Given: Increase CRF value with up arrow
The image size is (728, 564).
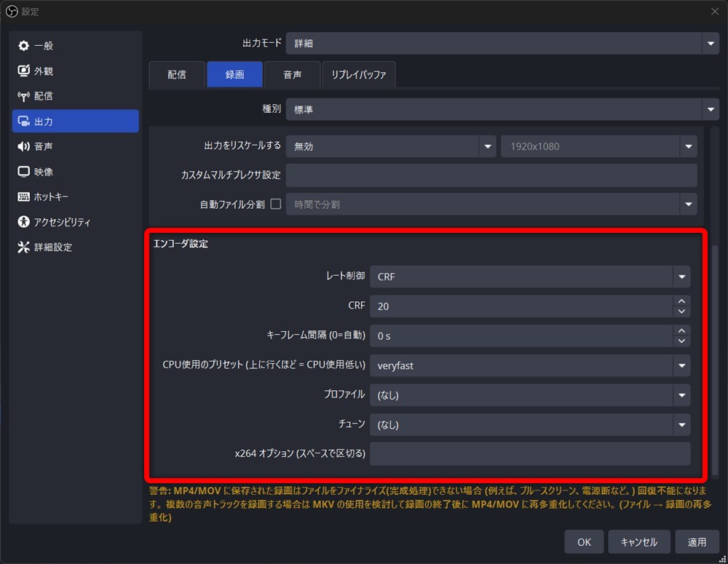Looking at the screenshot, I should tap(681, 301).
